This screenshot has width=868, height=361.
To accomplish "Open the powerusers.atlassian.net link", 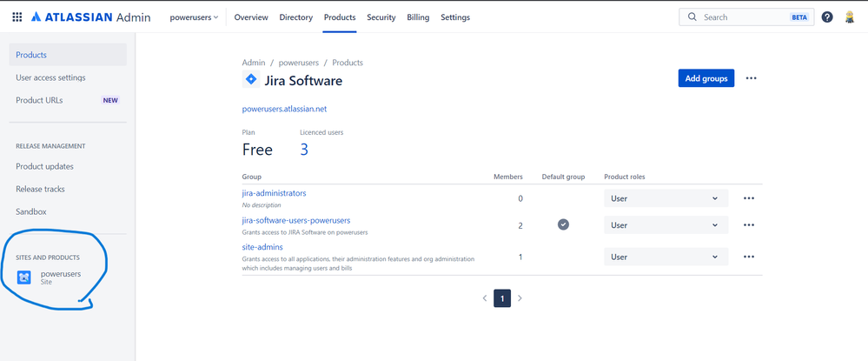I will click(284, 109).
